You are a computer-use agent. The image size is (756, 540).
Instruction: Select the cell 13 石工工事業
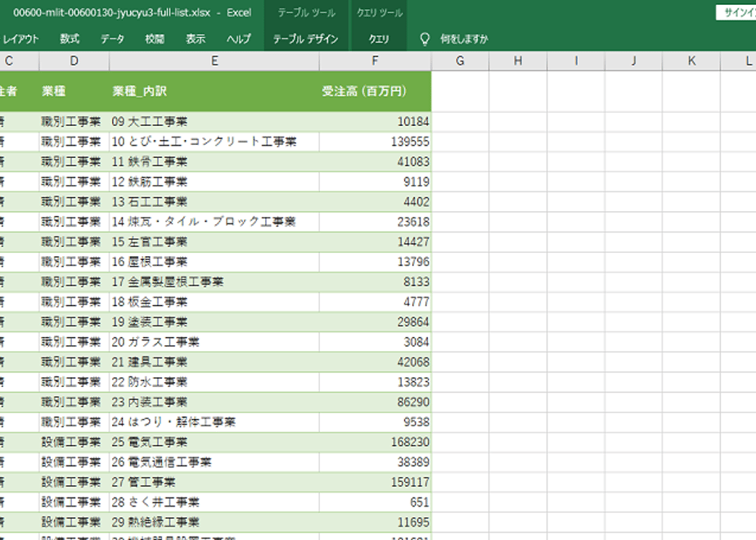(214, 201)
